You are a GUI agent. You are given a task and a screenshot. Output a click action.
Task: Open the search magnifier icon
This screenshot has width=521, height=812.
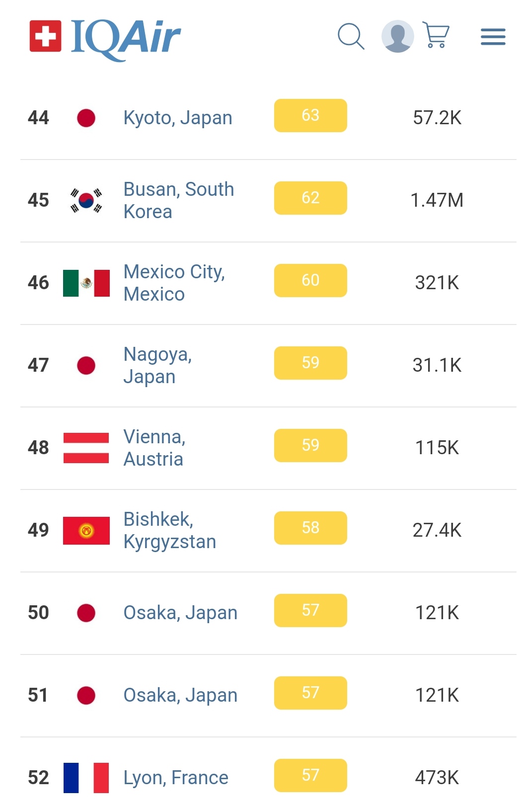[351, 36]
